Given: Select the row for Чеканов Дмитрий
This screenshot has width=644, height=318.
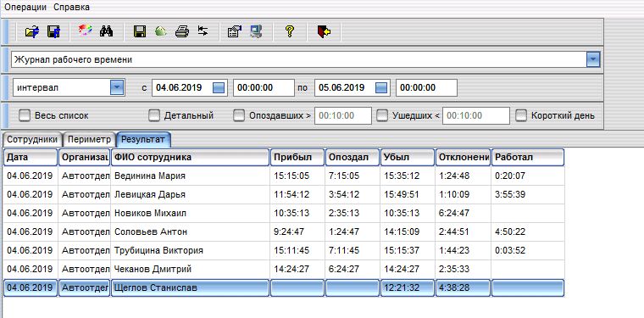Looking at the screenshot, I should (x=284, y=269).
